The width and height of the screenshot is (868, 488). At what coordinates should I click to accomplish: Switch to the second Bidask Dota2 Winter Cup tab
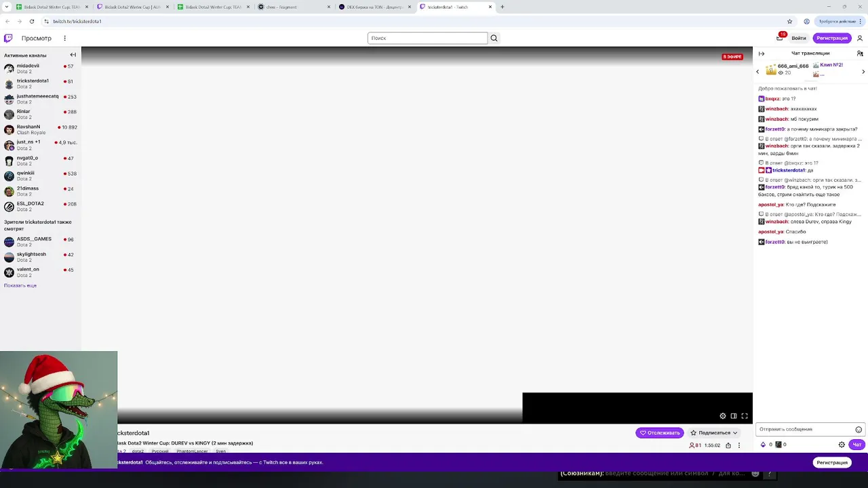click(x=133, y=7)
